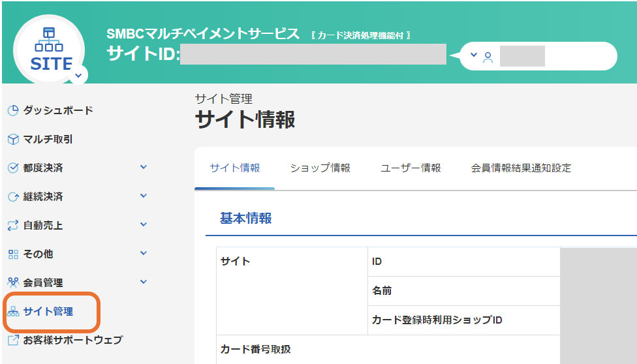The image size is (637, 364).
Task: Click the user profile person icon
Action: 488,57
